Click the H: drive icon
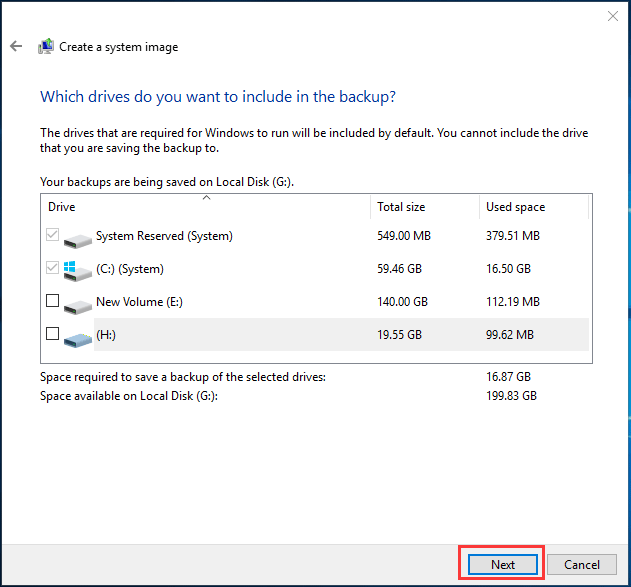This screenshot has height=587, width=631. click(78, 340)
